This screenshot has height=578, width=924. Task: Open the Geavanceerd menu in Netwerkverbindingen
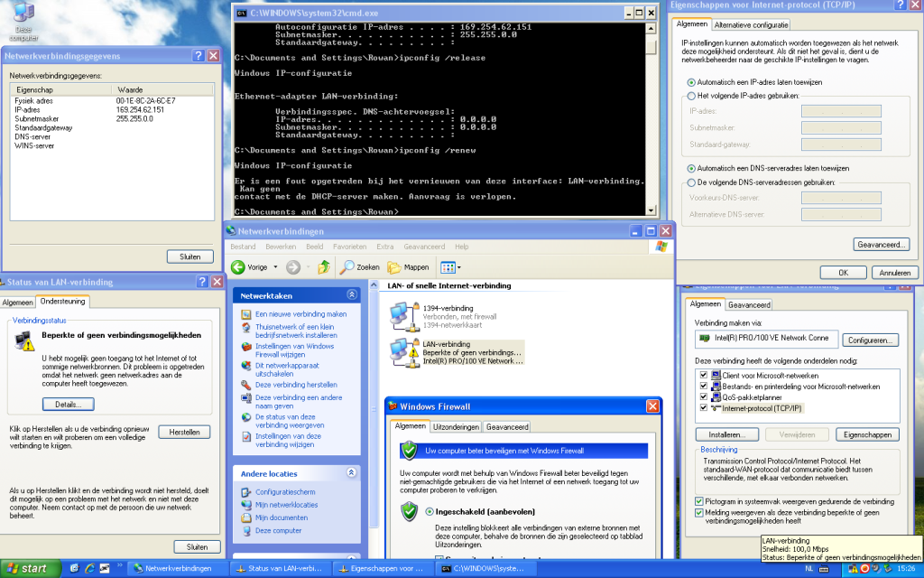[x=424, y=247]
